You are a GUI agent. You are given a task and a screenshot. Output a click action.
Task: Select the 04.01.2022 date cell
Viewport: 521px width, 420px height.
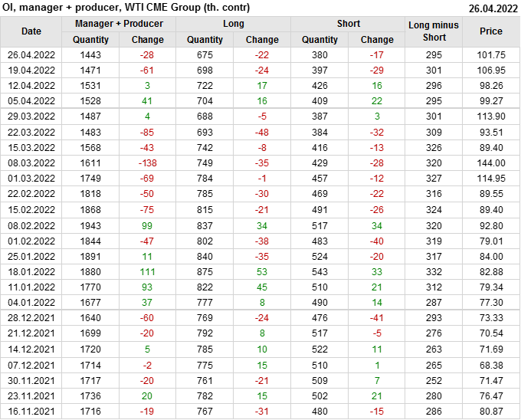point(31,303)
